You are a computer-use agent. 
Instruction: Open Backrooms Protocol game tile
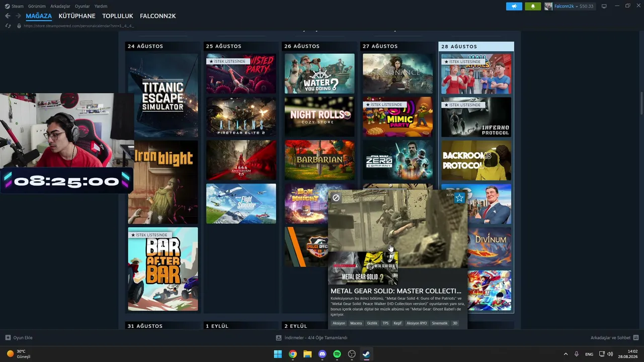(x=476, y=160)
